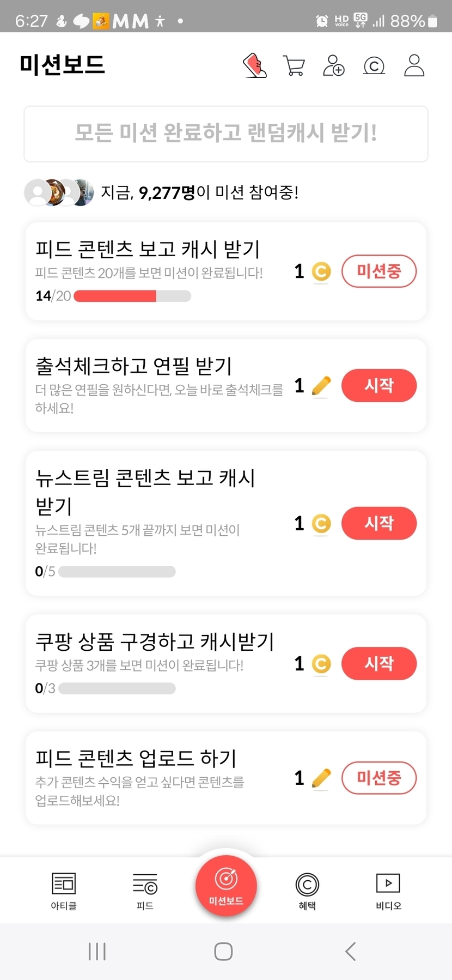Tap the red sneaker icon in header
Image resolution: width=452 pixels, height=980 pixels.
(x=254, y=65)
